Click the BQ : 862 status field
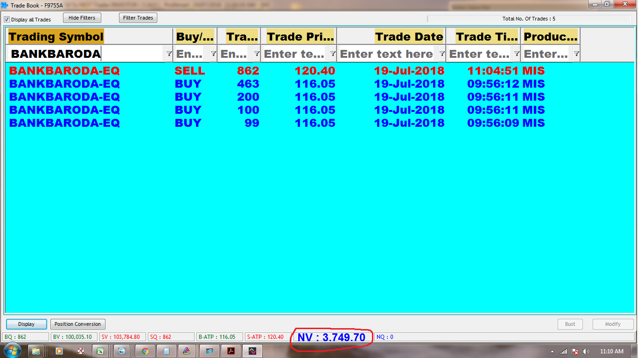Screen dimensions: 644x358 [x=26, y=337]
